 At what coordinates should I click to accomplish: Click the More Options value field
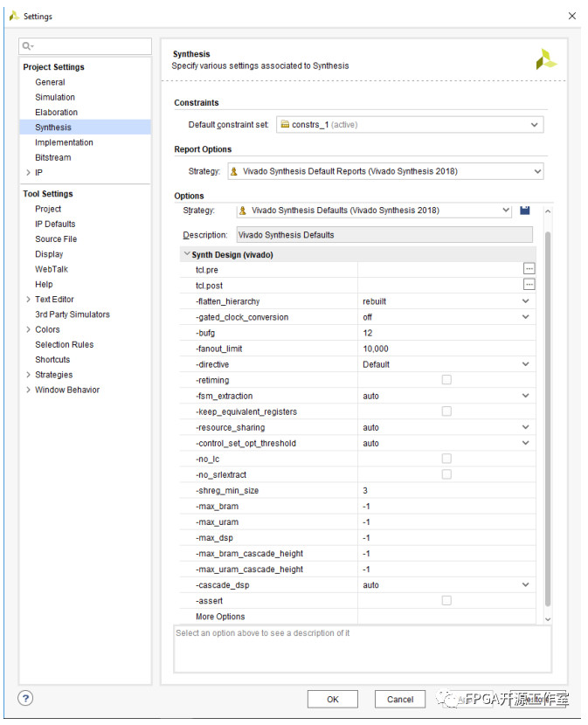coord(446,617)
